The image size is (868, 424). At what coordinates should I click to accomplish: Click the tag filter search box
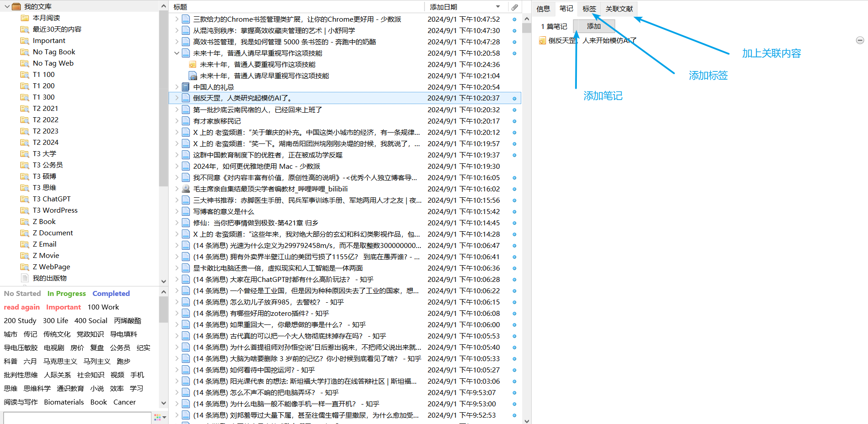(x=77, y=417)
